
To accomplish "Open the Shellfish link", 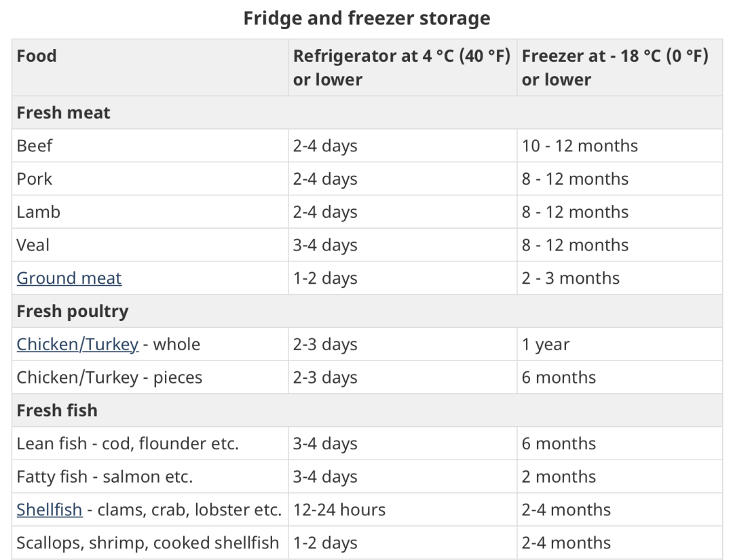I will point(50,510).
